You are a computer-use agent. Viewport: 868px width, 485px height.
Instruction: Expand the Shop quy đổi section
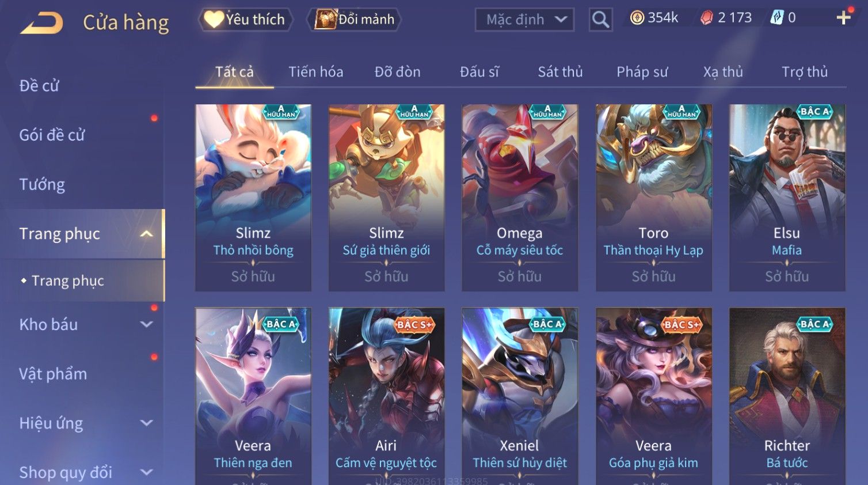pos(147,472)
